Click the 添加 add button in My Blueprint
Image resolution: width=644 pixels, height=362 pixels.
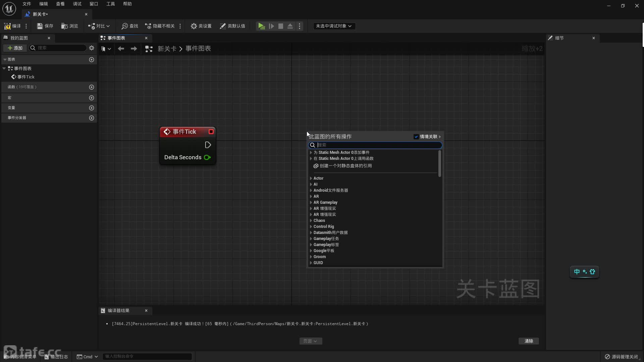pyautogui.click(x=15, y=48)
